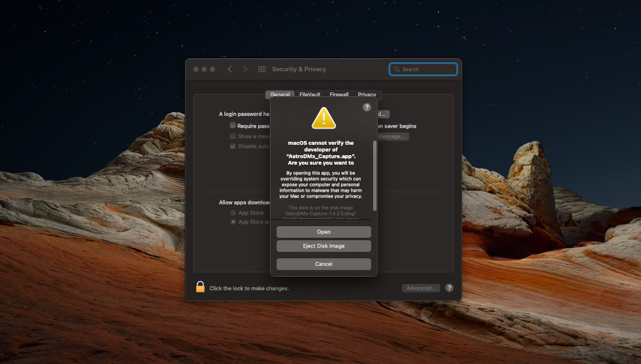Click the Set Lock Message… button
This screenshot has height=364, width=641.
coord(393,136)
